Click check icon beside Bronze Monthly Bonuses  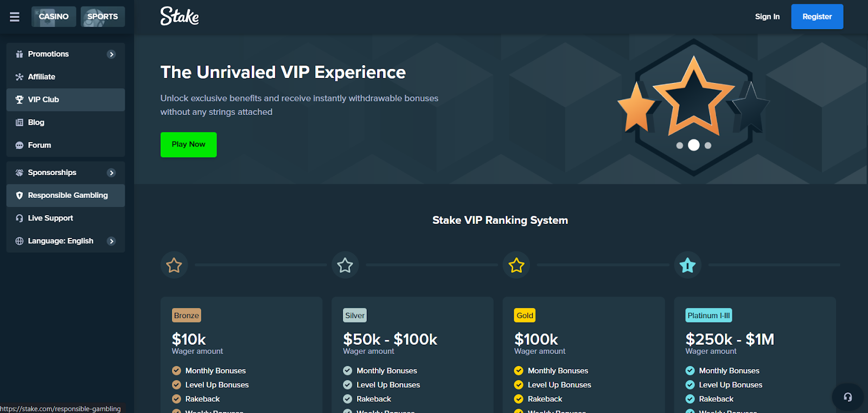tap(176, 371)
